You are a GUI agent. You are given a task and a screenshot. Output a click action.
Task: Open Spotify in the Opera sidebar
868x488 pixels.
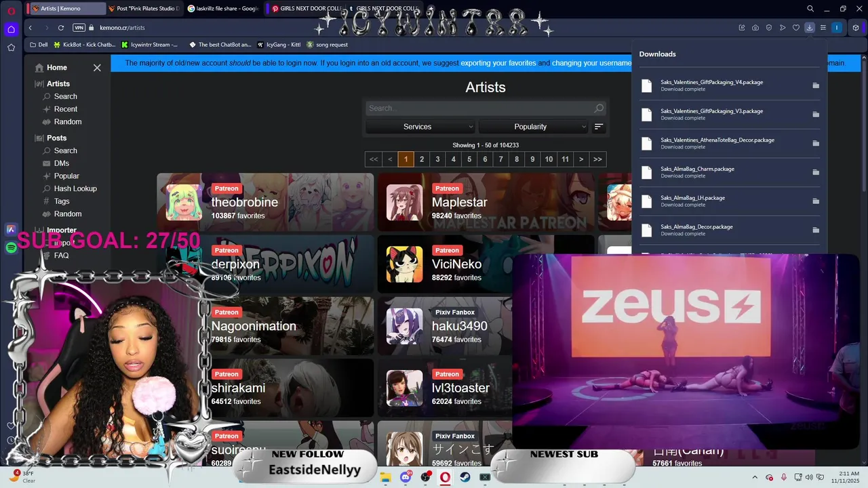pyautogui.click(x=11, y=248)
